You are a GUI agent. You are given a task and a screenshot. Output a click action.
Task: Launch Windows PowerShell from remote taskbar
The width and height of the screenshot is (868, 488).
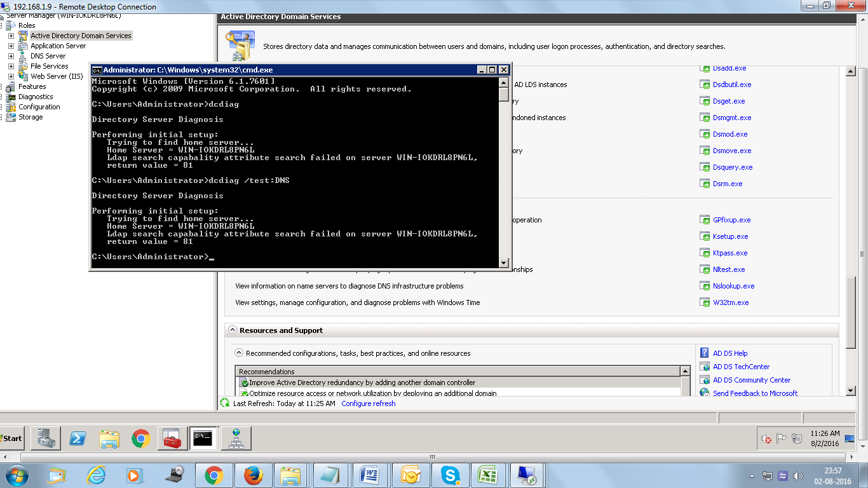pos(78,438)
